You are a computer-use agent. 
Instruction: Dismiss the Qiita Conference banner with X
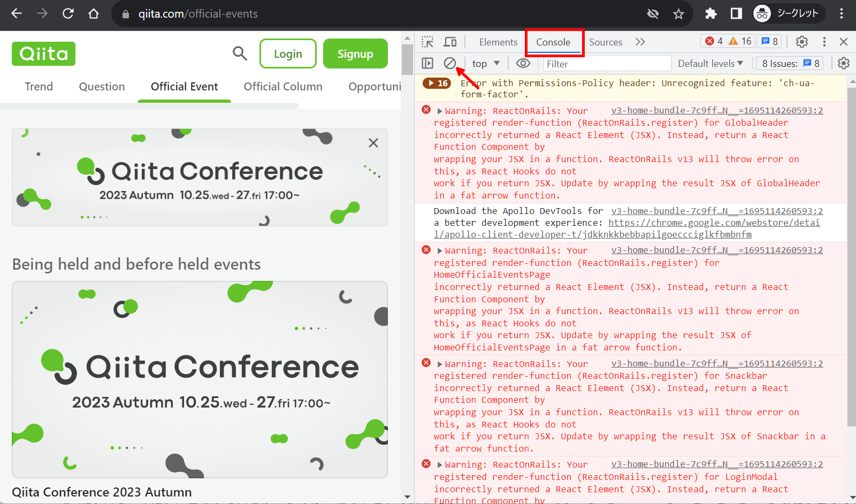(373, 143)
